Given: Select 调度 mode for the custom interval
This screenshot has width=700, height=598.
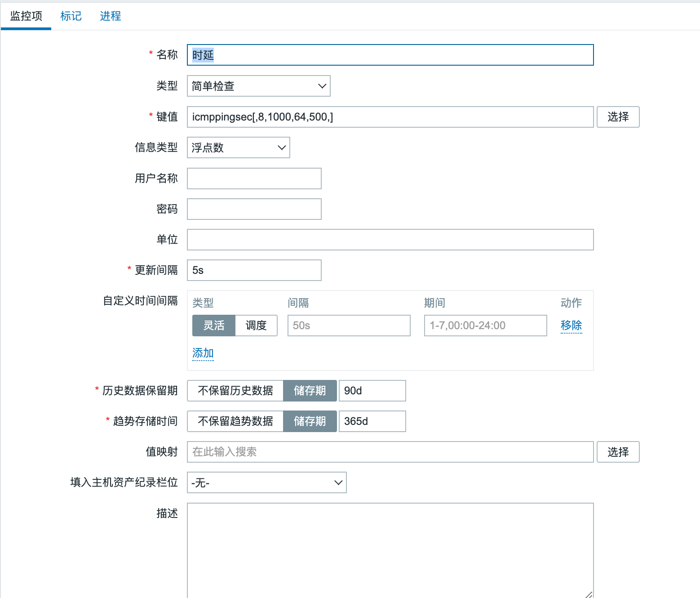Looking at the screenshot, I should coord(256,325).
